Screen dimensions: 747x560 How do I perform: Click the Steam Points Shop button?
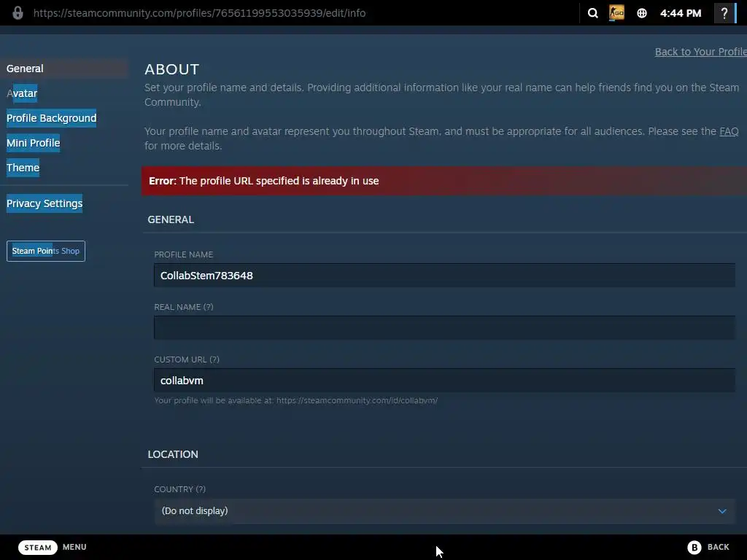tap(46, 251)
